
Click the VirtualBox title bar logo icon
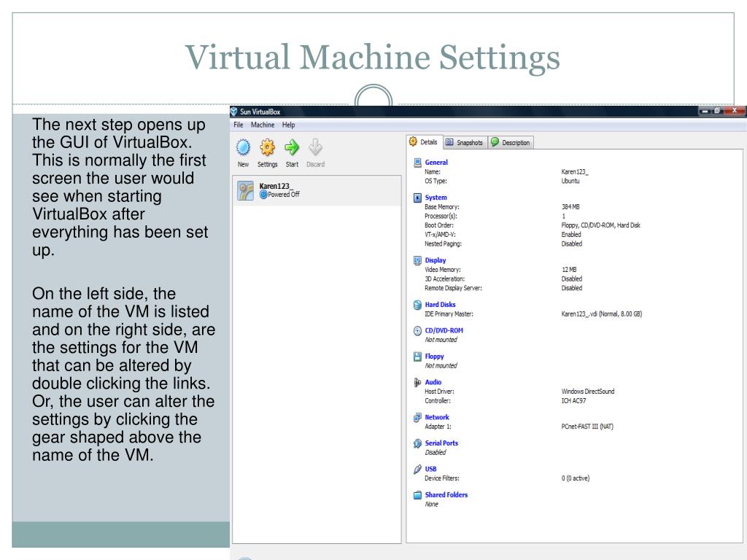click(x=234, y=112)
